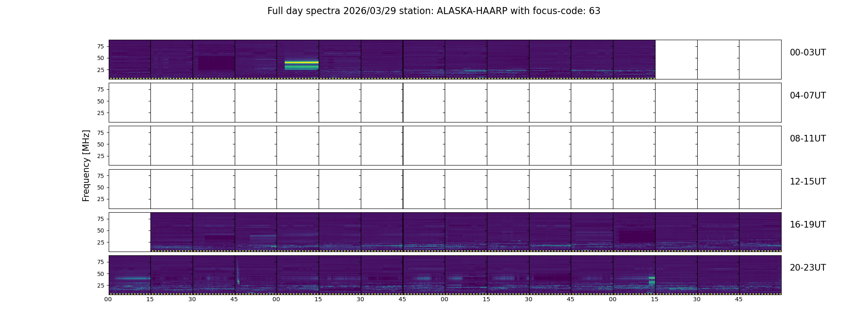This screenshot has width=868, height=331.
Task: Click the 75 MHz tick of the top row
Action: [100, 46]
